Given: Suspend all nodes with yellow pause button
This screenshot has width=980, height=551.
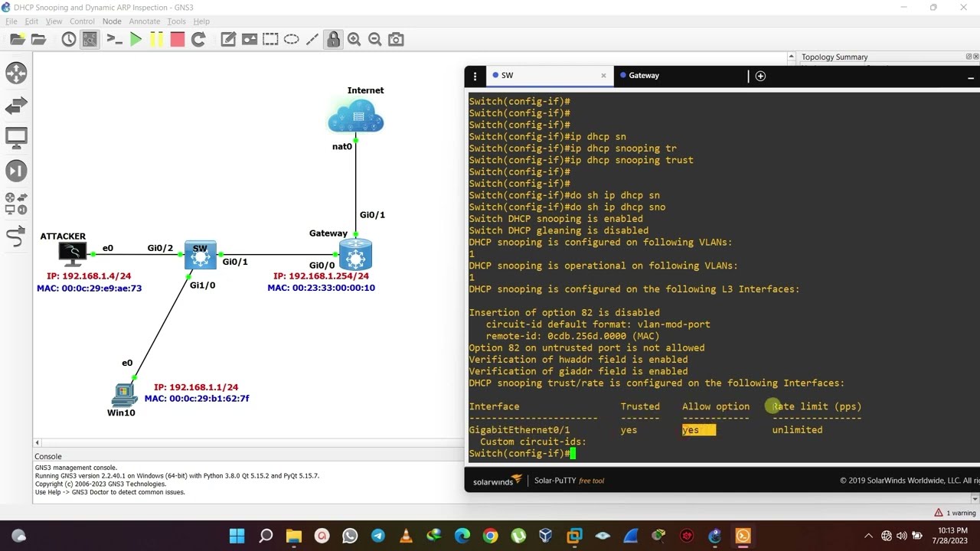Looking at the screenshot, I should coord(156,39).
